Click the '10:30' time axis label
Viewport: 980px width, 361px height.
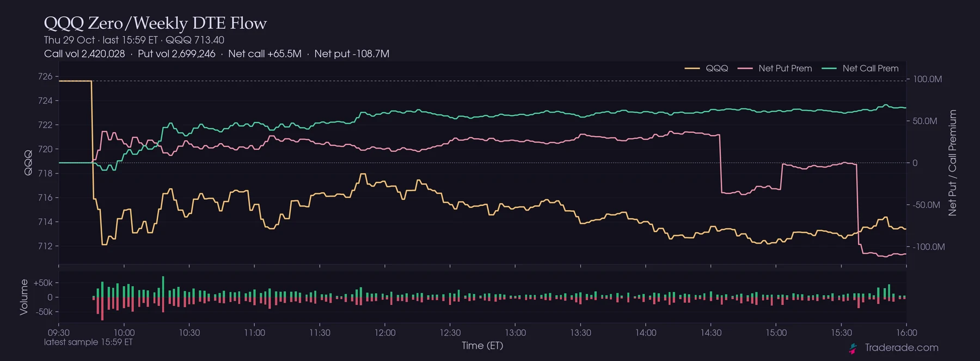pos(189,333)
